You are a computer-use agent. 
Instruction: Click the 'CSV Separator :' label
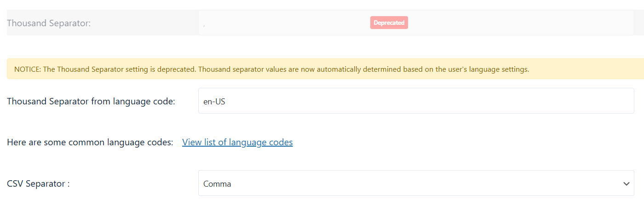[38, 183]
